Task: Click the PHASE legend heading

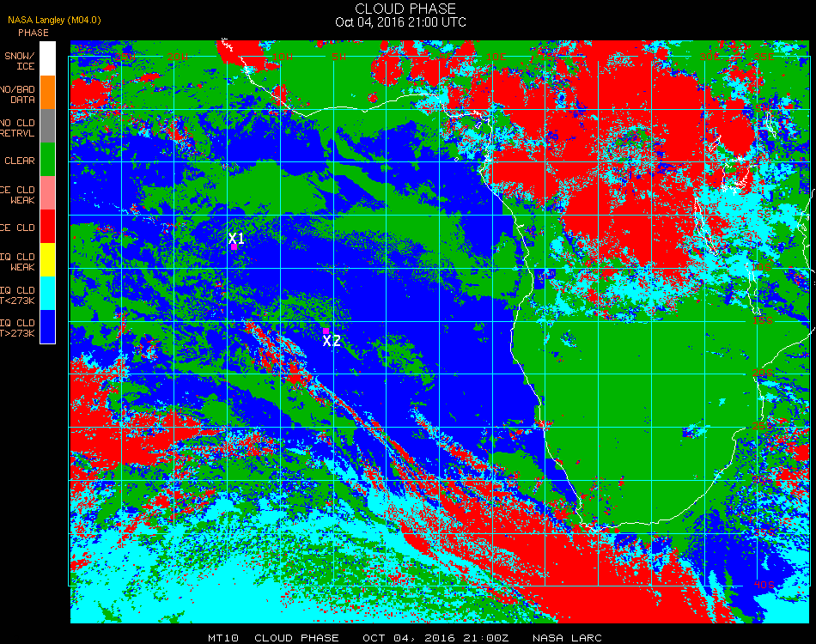Action: pyautogui.click(x=33, y=33)
